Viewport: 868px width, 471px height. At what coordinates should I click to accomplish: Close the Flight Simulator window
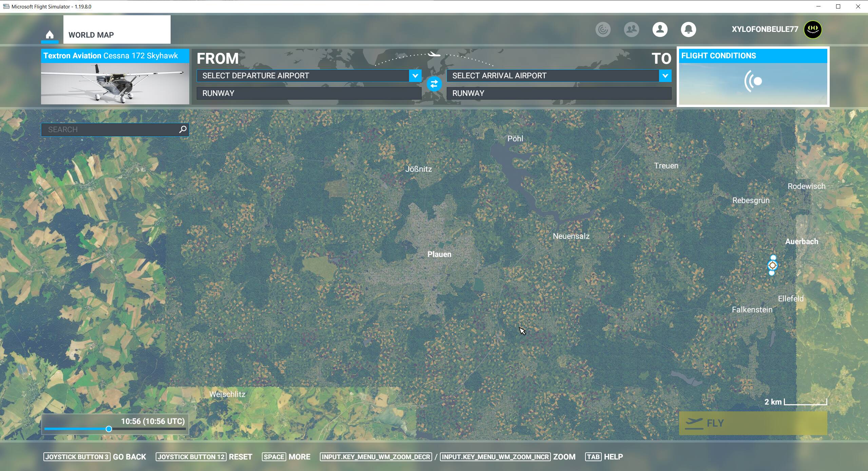858,6
